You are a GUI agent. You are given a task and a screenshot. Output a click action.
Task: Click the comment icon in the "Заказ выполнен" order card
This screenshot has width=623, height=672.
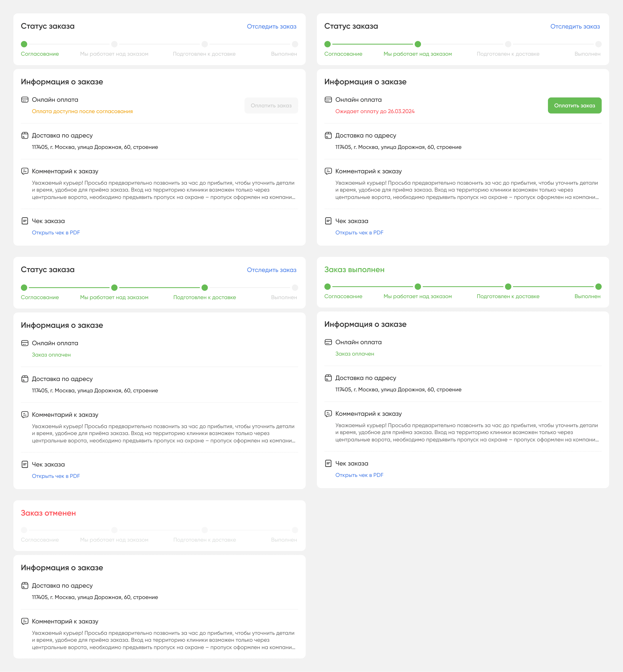328,413
